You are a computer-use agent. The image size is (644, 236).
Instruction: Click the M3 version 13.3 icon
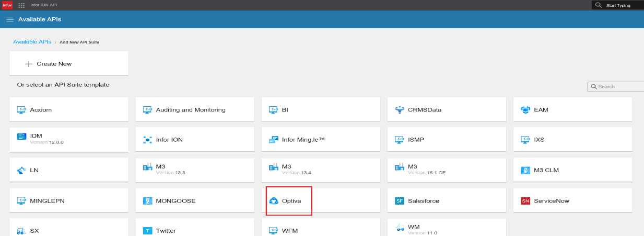[x=147, y=167]
